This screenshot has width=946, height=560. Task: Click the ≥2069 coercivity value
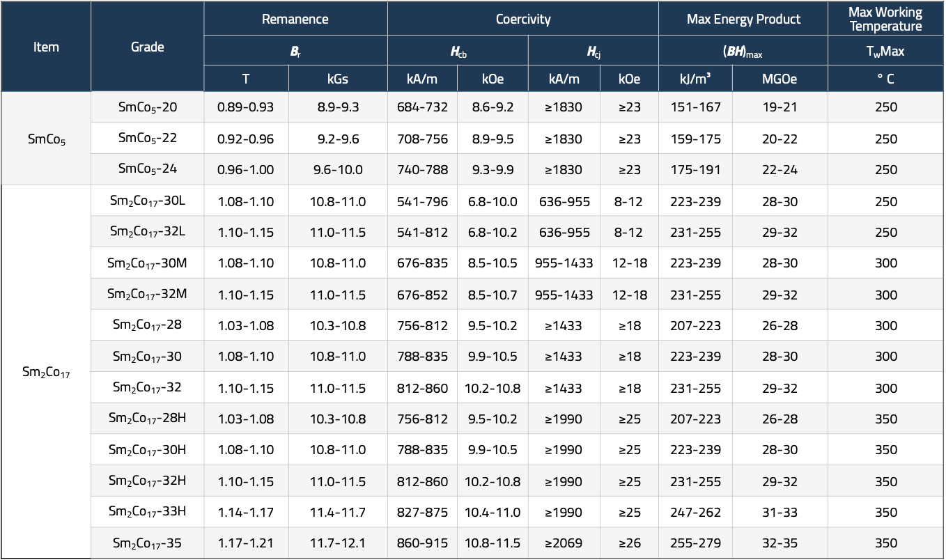(x=563, y=543)
